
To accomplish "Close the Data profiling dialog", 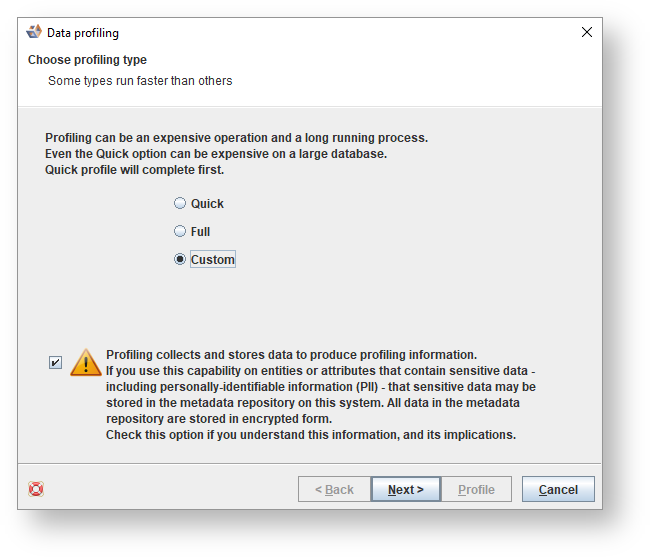I will click(587, 32).
